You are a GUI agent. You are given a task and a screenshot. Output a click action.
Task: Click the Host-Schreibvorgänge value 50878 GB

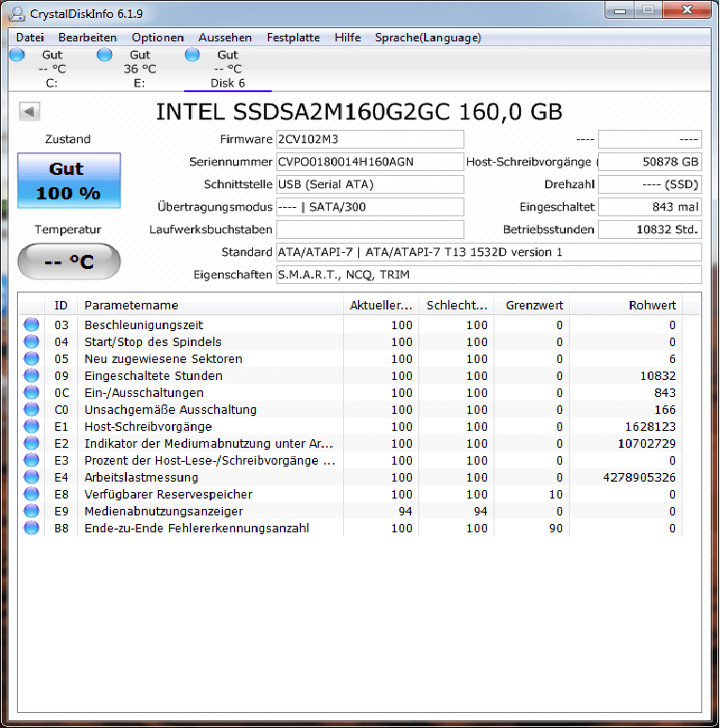pos(650,162)
